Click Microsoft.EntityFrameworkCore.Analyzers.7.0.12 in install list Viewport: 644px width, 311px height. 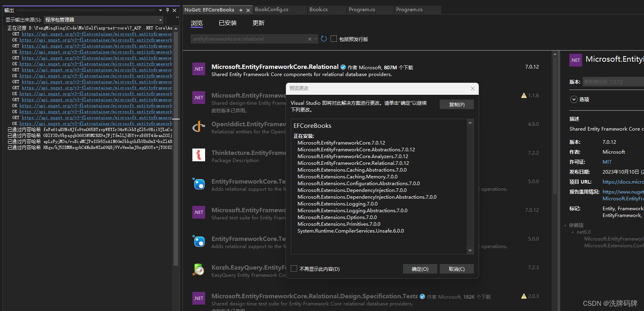tap(353, 156)
